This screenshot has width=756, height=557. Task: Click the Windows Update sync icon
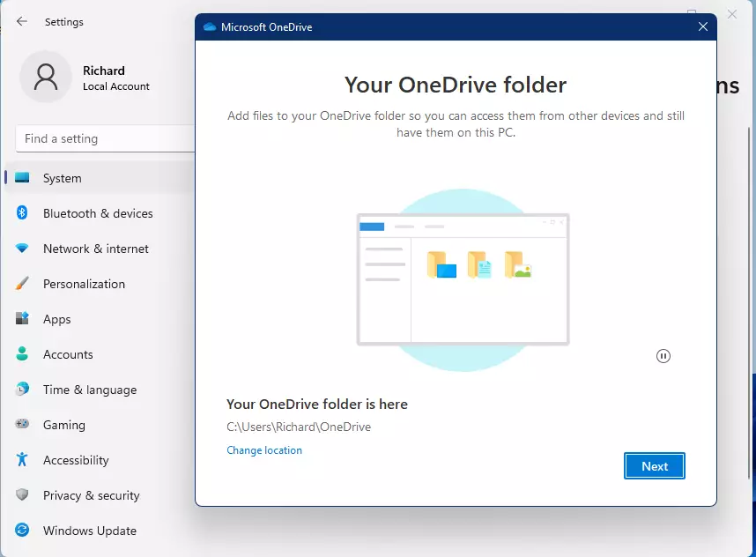tap(22, 530)
